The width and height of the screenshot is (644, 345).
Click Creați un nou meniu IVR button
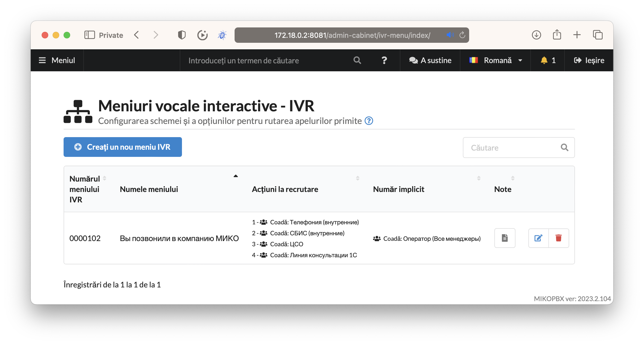pos(122,147)
